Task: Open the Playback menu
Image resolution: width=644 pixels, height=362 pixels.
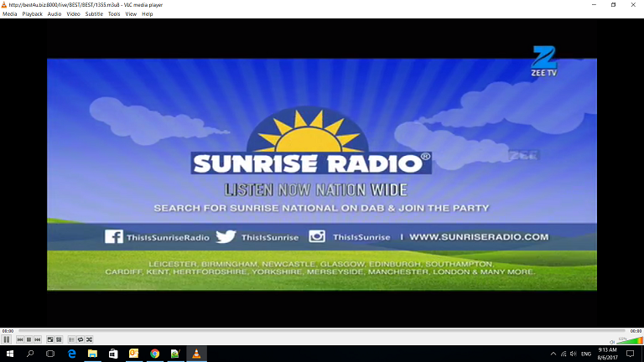Action: point(33,14)
